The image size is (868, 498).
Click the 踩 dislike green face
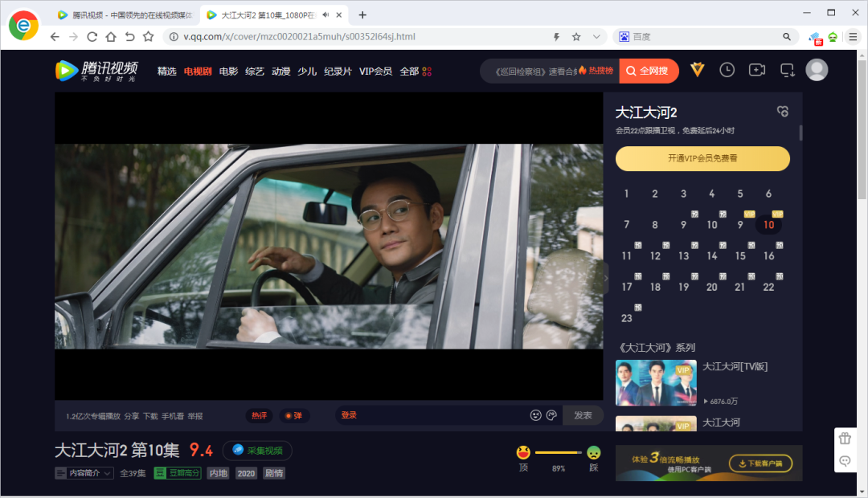(593, 453)
